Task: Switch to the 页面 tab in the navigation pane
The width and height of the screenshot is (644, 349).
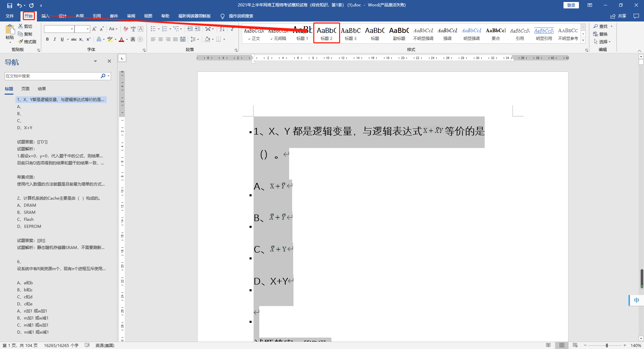Action: point(25,89)
